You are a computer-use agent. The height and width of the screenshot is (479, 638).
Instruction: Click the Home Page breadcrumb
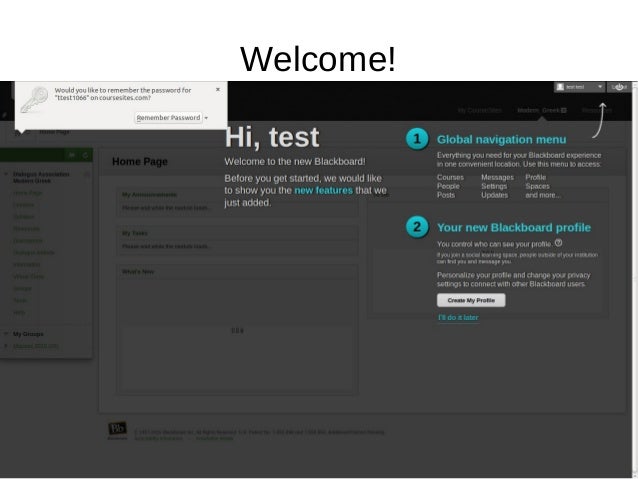click(x=54, y=132)
